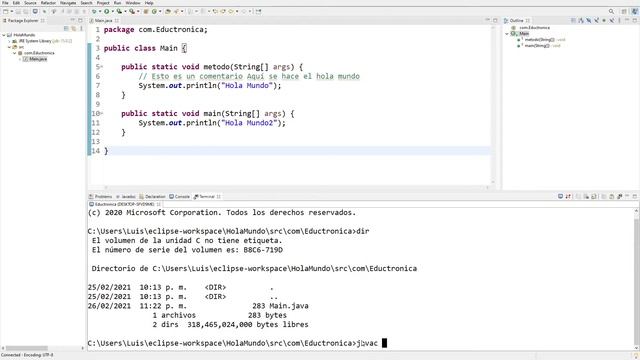Click on line 14 closing brace

[x=106, y=151]
